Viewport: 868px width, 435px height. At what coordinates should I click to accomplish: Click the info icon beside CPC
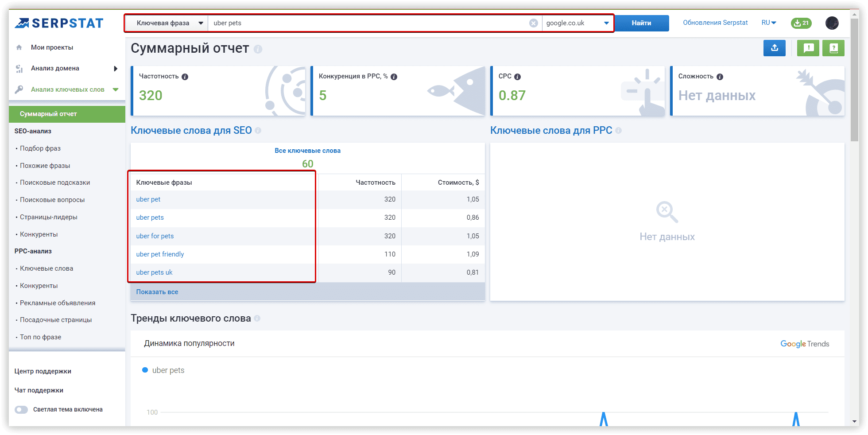coord(517,77)
